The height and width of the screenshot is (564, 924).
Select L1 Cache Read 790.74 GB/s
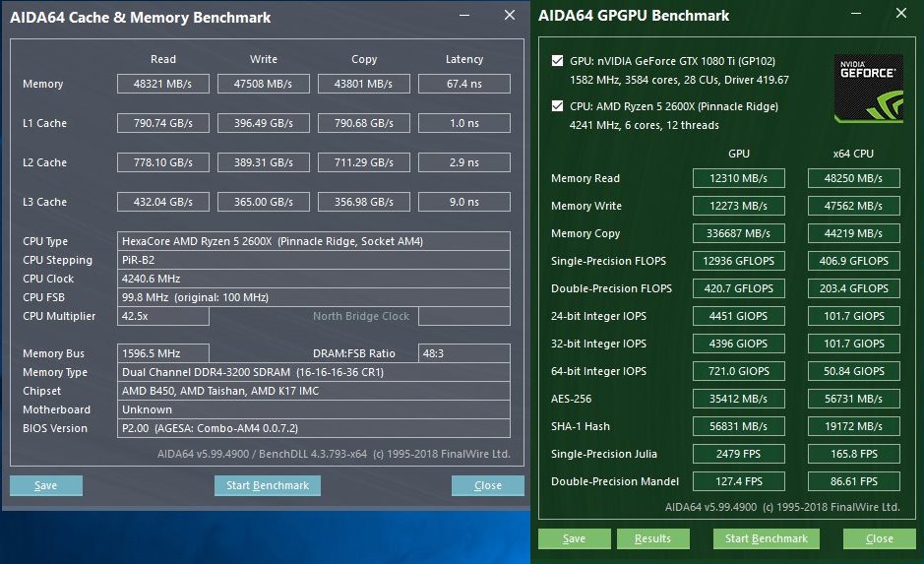click(163, 123)
